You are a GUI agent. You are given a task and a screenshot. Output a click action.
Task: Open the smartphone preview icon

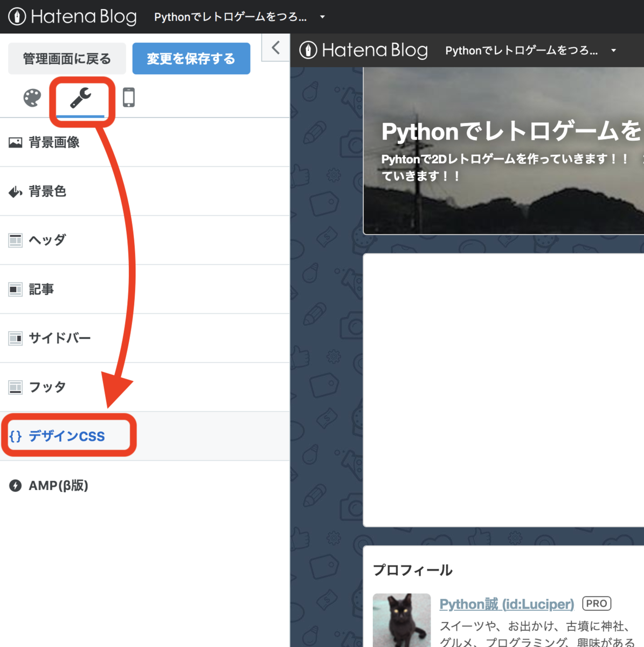click(x=128, y=98)
